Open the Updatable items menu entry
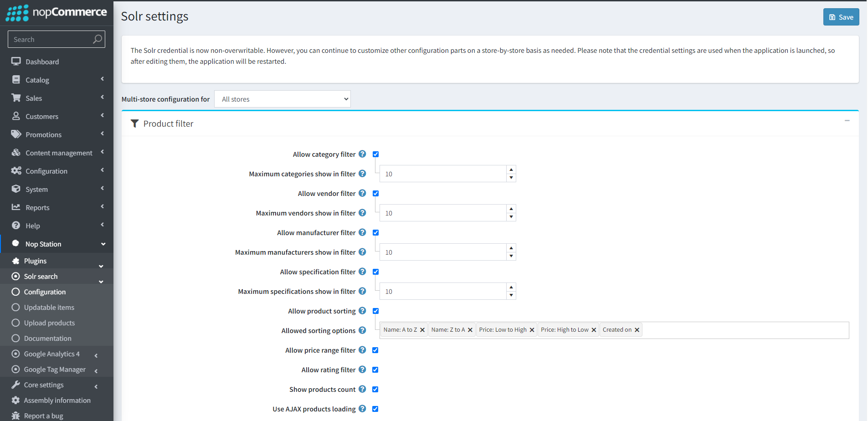This screenshot has width=868, height=421. (x=49, y=308)
